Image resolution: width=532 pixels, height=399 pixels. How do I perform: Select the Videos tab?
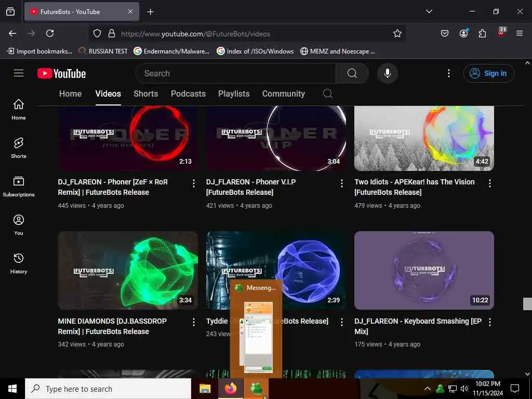click(108, 94)
